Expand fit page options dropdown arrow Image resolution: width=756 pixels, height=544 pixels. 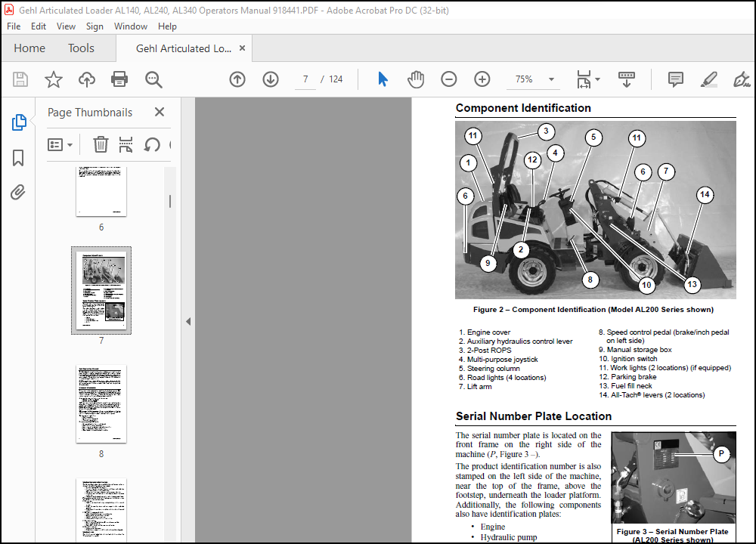click(x=597, y=79)
